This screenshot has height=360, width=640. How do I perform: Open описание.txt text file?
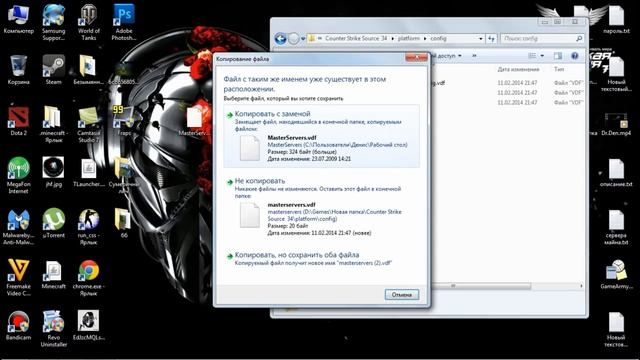tap(616, 172)
